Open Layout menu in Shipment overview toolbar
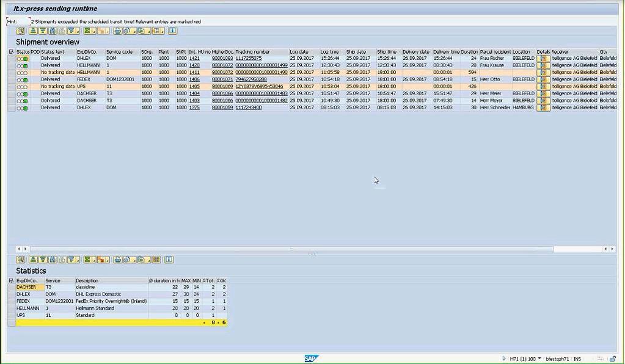The width and height of the screenshot is (625, 364). click(158, 31)
